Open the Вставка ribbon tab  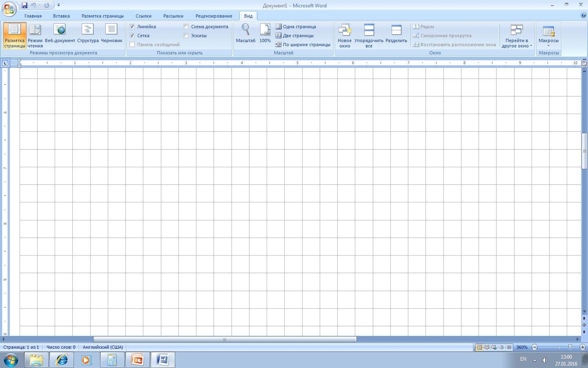click(x=61, y=16)
